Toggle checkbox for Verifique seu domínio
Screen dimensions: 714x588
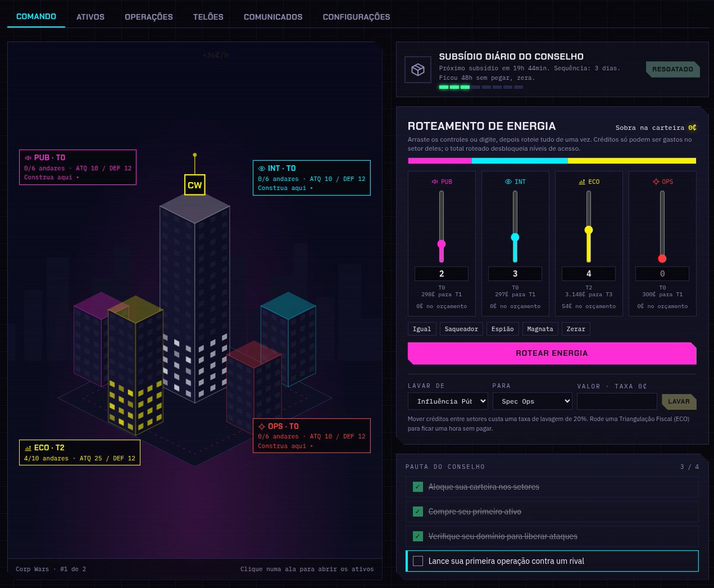(x=418, y=536)
